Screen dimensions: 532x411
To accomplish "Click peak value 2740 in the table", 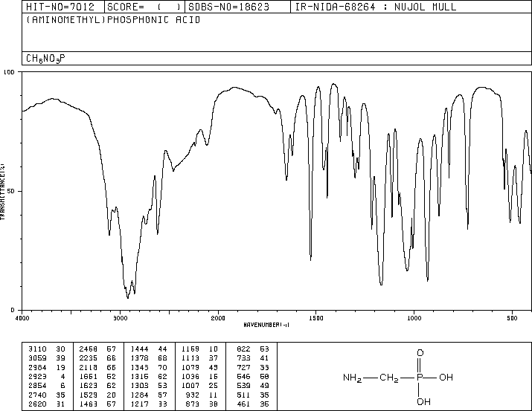I will point(37,395).
